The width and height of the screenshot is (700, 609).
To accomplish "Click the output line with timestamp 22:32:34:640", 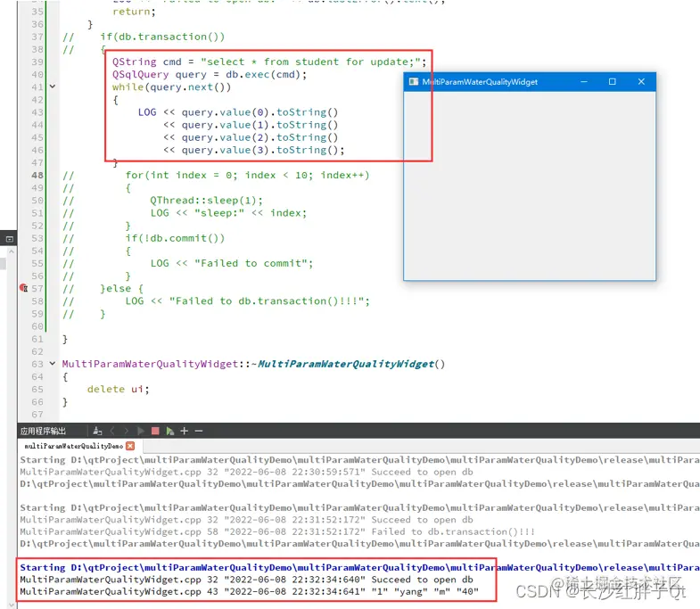I will point(246,580).
